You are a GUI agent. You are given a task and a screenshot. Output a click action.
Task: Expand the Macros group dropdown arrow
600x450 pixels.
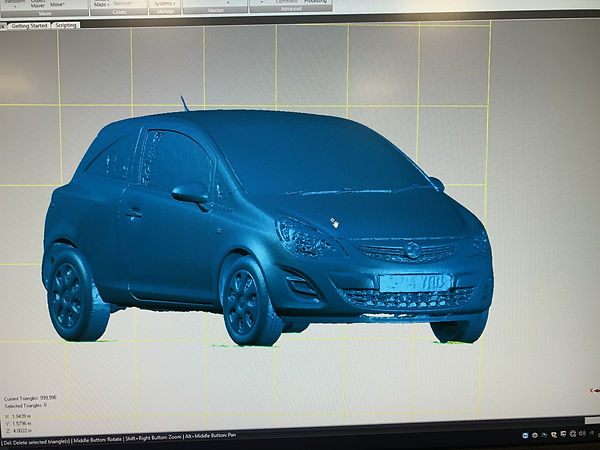click(228, 3)
